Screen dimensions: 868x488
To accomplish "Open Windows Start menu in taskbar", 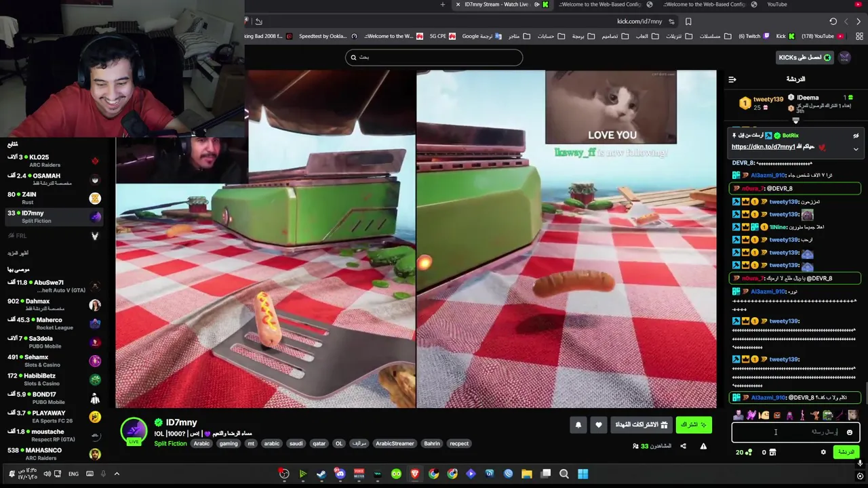I will coord(583,474).
